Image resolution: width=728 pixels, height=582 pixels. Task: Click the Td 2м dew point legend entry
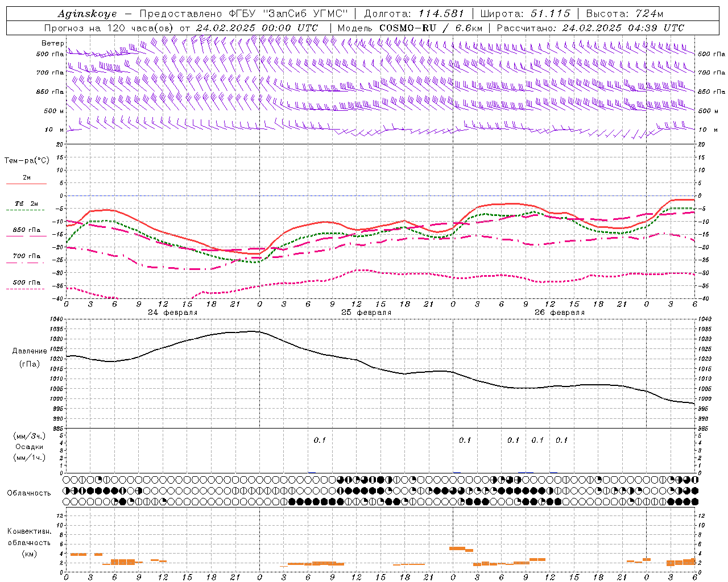tap(27, 203)
